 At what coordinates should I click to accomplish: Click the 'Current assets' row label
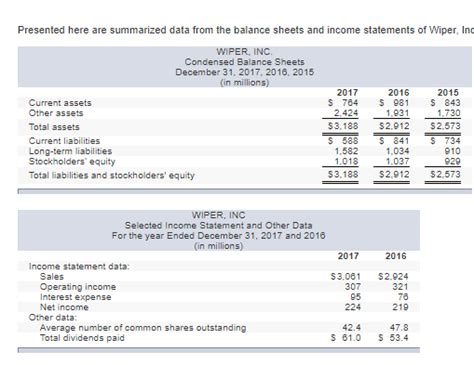tap(60, 103)
